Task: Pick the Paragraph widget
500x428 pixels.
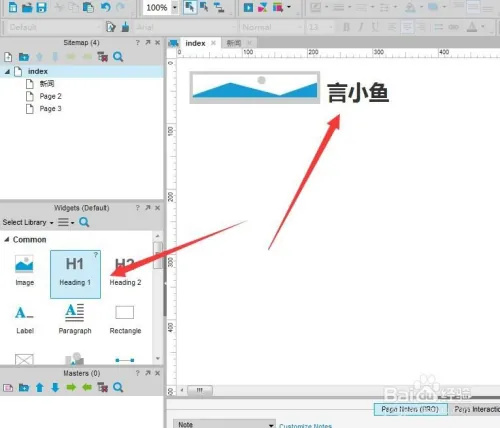Action: point(75,319)
